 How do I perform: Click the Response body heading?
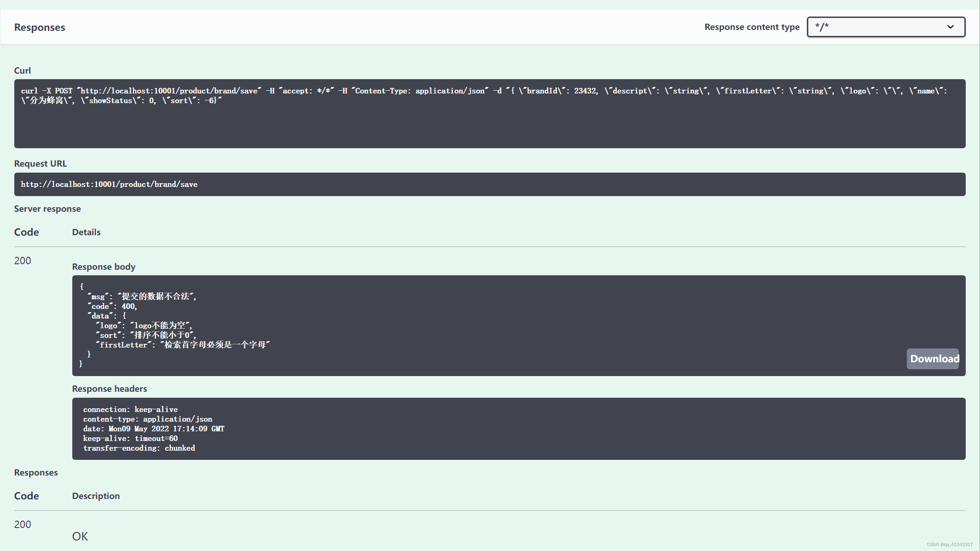pos(104,267)
